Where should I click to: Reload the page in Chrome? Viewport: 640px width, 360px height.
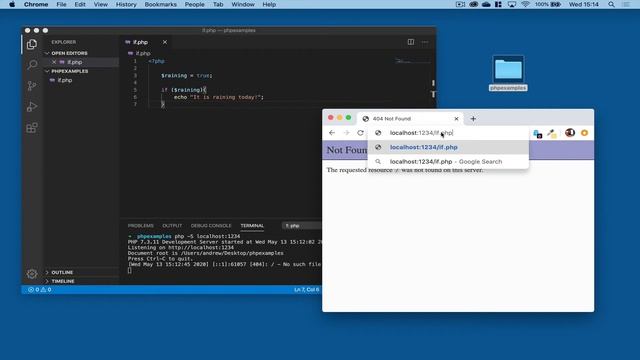point(360,133)
